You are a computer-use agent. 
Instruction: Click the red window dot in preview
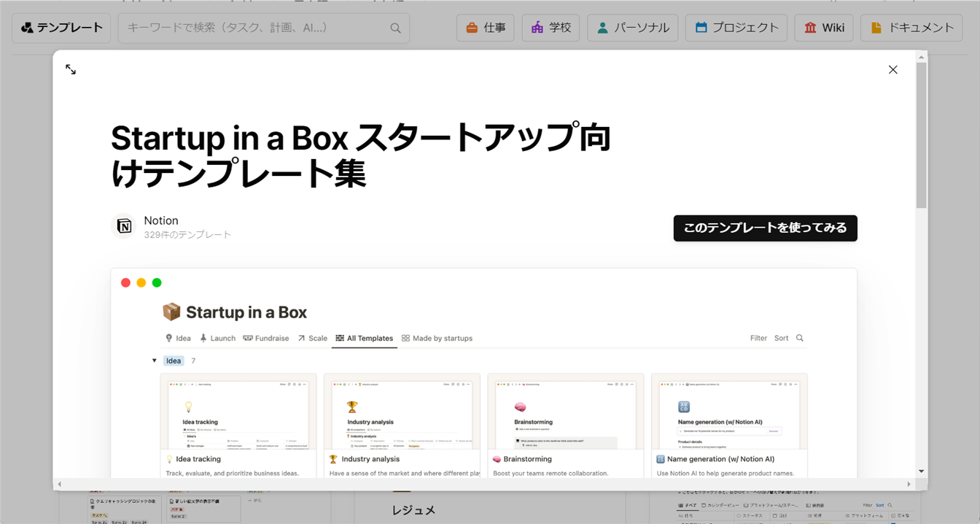[x=125, y=282]
